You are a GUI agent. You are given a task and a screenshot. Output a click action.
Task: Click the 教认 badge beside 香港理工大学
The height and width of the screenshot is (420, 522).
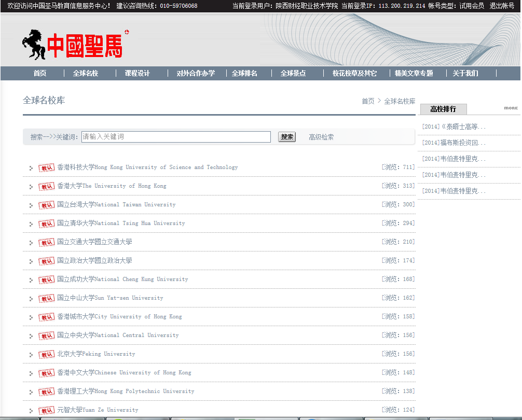pyautogui.click(x=47, y=391)
